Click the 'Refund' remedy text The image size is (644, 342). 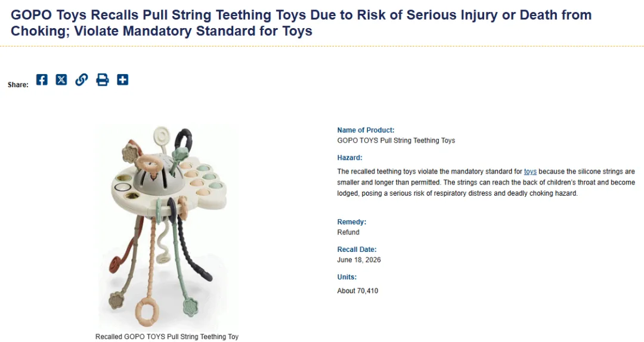click(x=348, y=232)
